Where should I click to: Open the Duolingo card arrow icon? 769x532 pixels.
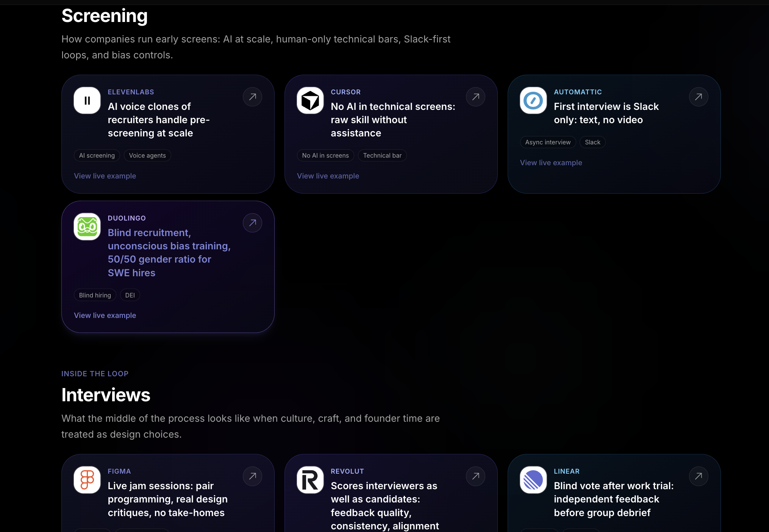pyautogui.click(x=253, y=223)
